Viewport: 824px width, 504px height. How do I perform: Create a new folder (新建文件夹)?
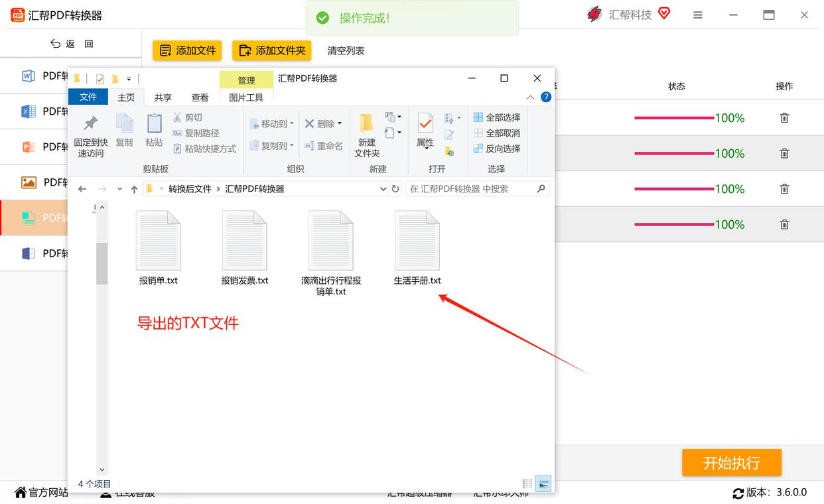click(367, 136)
